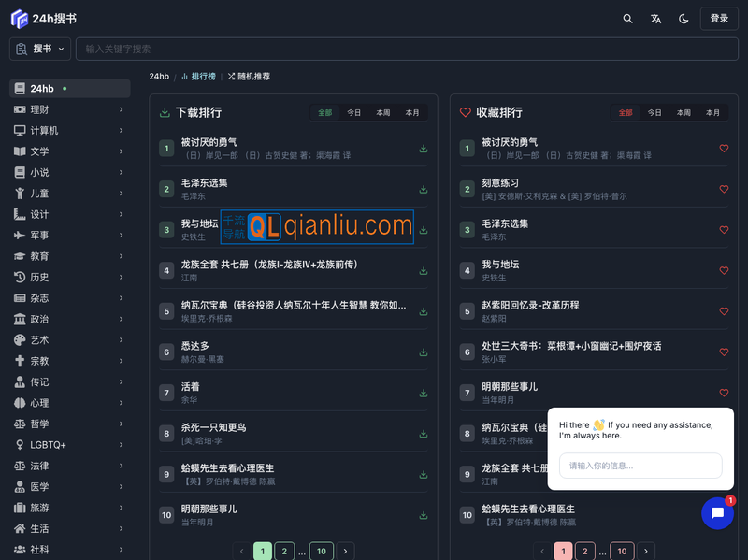Expand the 搜书 search type dropdown

click(40, 48)
